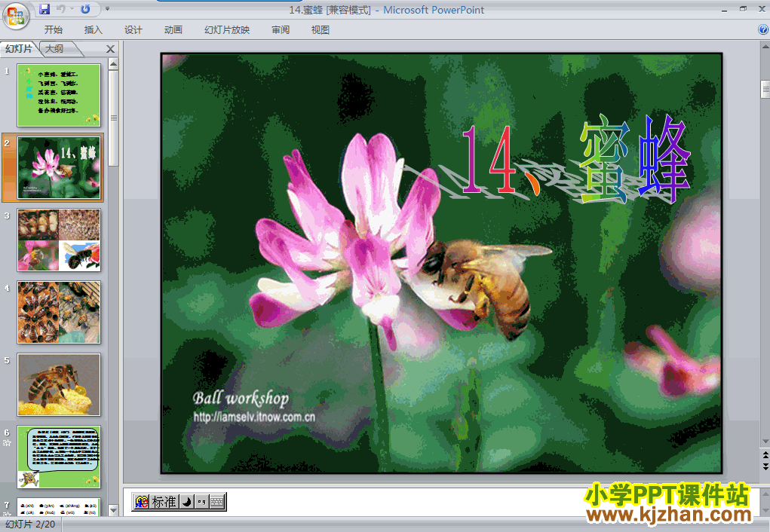Image resolution: width=770 pixels, height=532 pixels.
Task: Switch to the 幻灯片 pane tab
Action: click(x=19, y=48)
